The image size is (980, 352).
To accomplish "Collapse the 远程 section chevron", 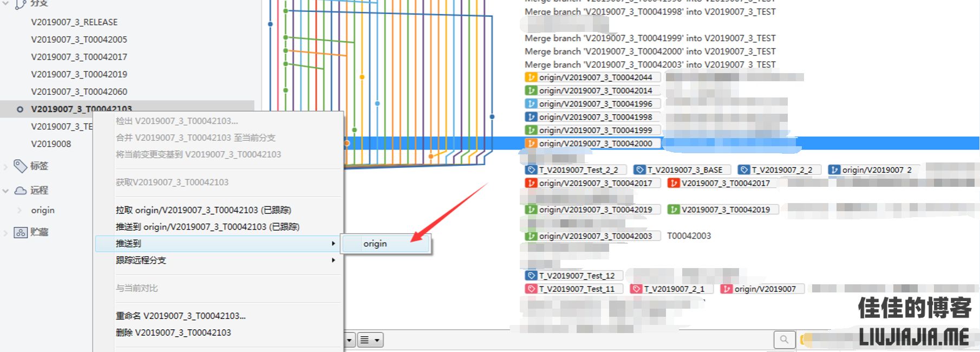I will 6,191.
